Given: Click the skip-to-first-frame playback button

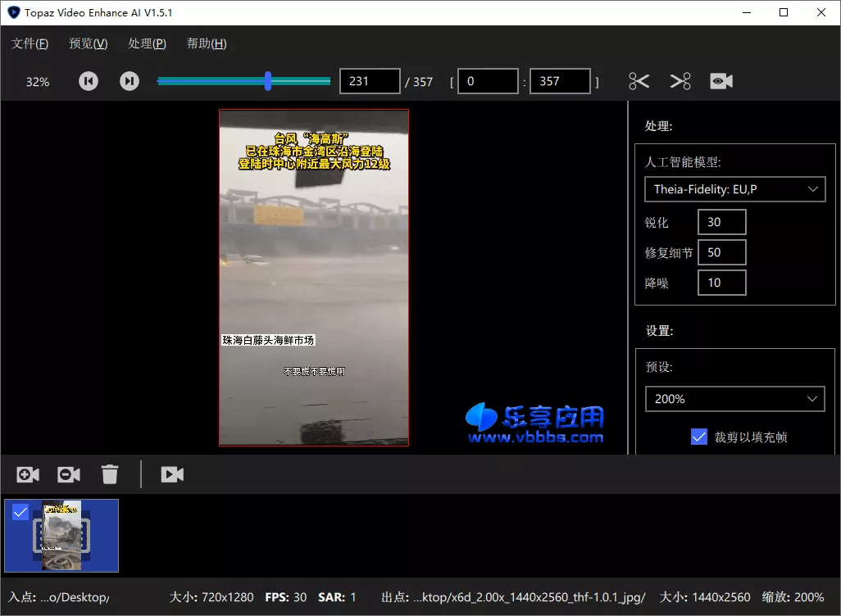Looking at the screenshot, I should 88,81.
